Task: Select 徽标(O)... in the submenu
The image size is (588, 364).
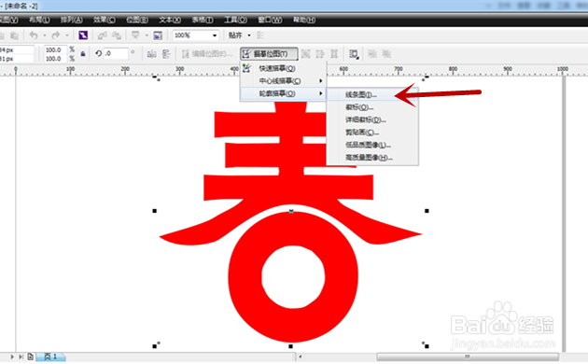Action: tap(372, 107)
